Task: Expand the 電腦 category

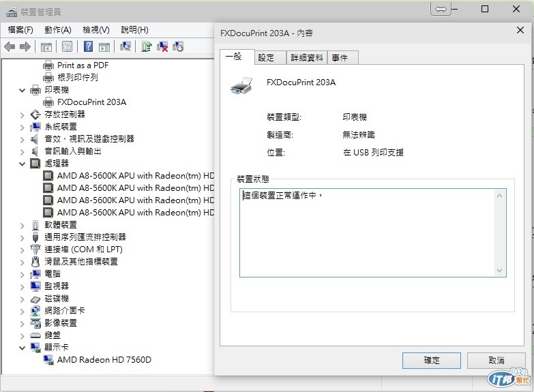Action: (x=22, y=274)
